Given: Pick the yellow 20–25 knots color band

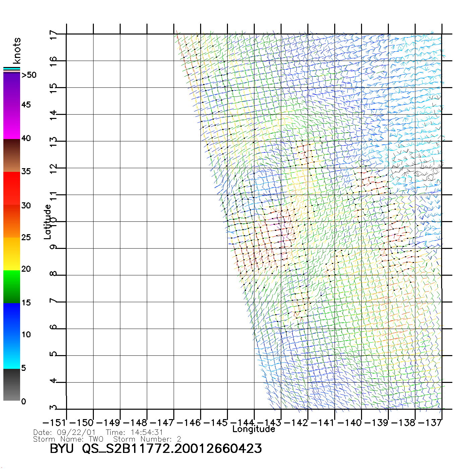Looking at the screenshot, I should (x=12, y=254).
